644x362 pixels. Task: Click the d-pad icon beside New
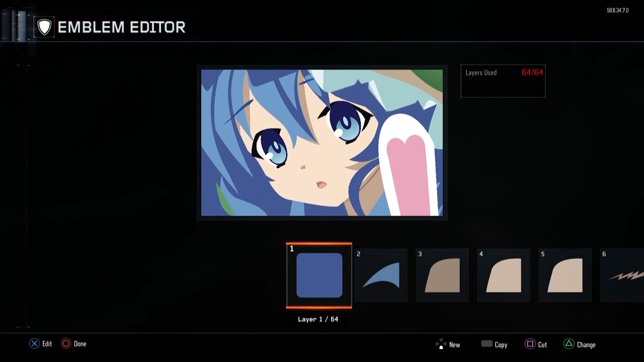point(441,344)
